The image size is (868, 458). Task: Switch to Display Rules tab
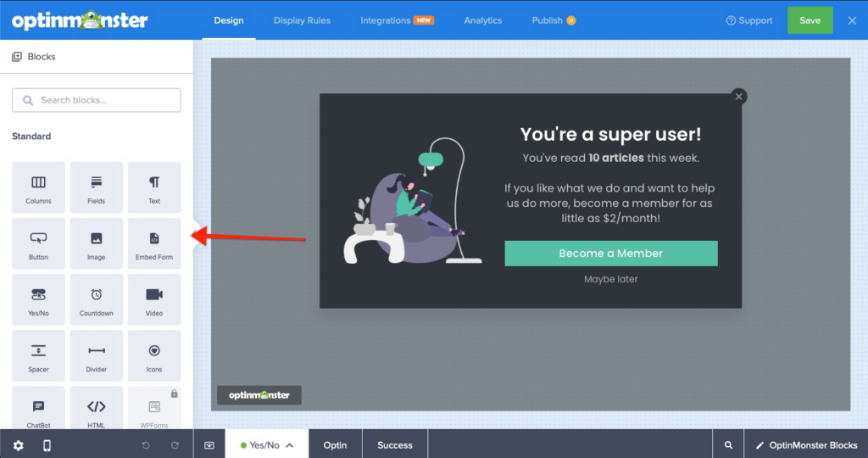[x=302, y=20]
